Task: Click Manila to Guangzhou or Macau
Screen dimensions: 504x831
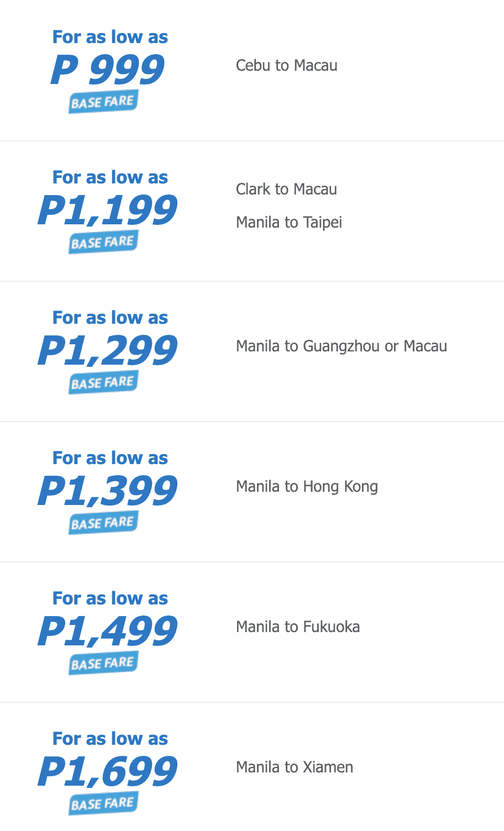Action: pyautogui.click(x=341, y=346)
